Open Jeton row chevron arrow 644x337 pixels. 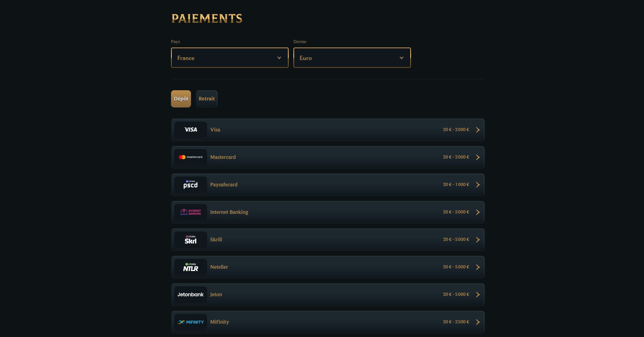pyautogui.click(x=478, y=295)
